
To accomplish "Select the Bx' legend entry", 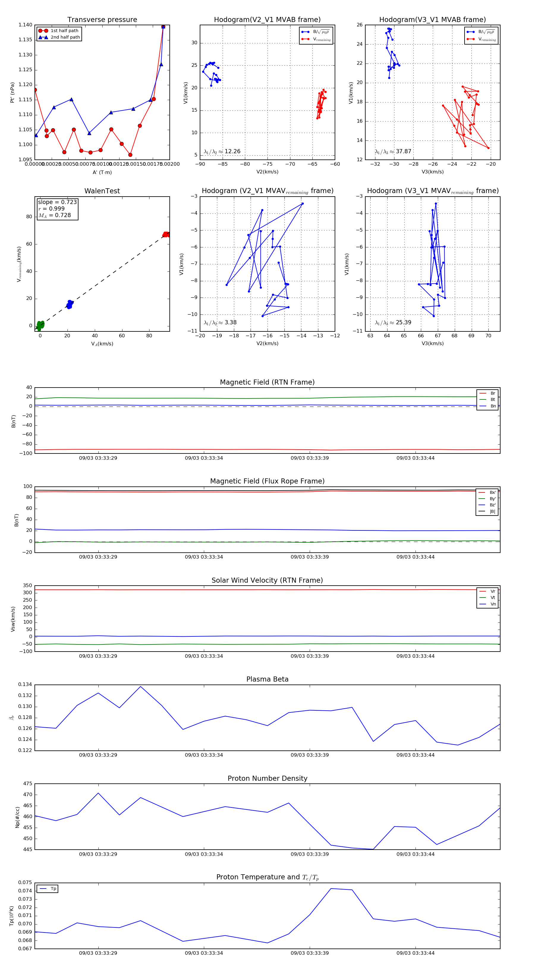I will tap(487, 492).
